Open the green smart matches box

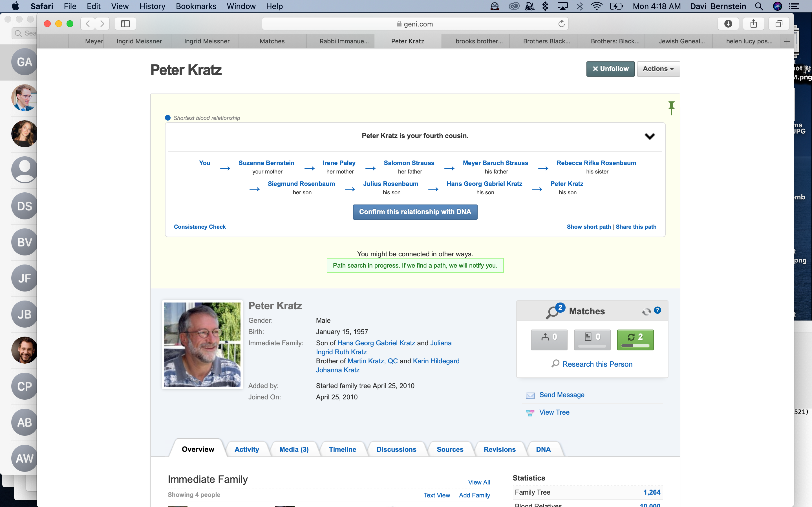click(635, 340)
